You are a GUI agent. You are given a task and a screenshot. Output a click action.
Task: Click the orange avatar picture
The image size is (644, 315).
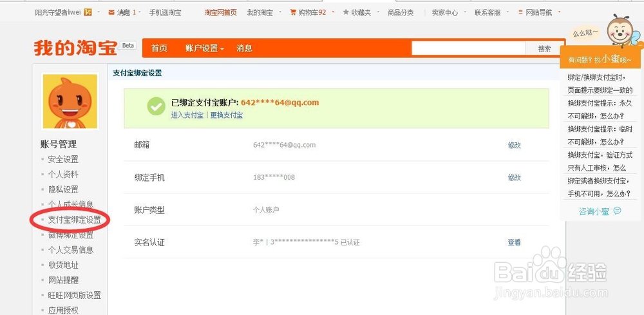70,101
